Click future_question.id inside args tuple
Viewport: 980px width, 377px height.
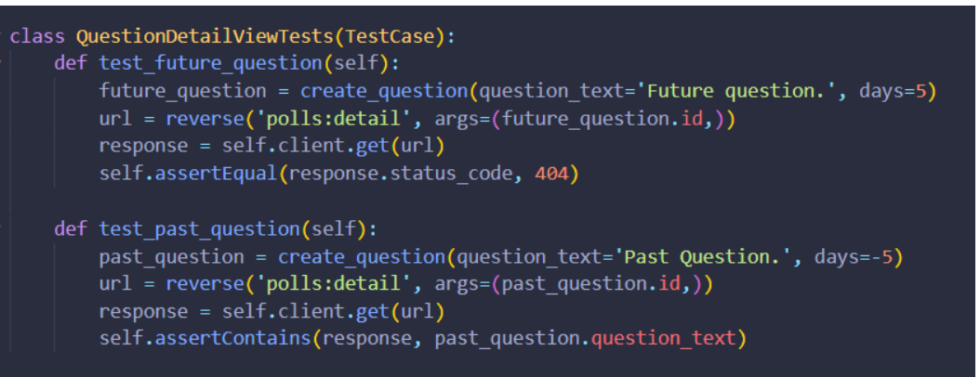pyautogui.click(x=601, y=119)
